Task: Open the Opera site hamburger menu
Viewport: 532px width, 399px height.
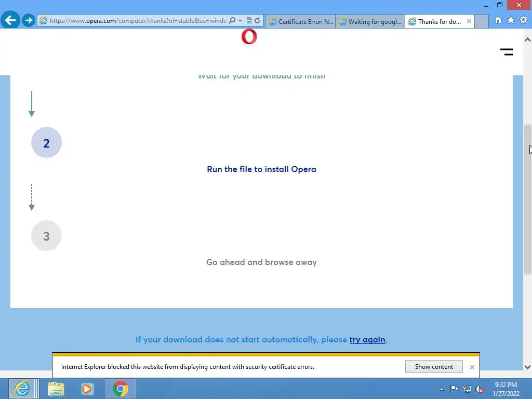Action: tap(507, 52)
